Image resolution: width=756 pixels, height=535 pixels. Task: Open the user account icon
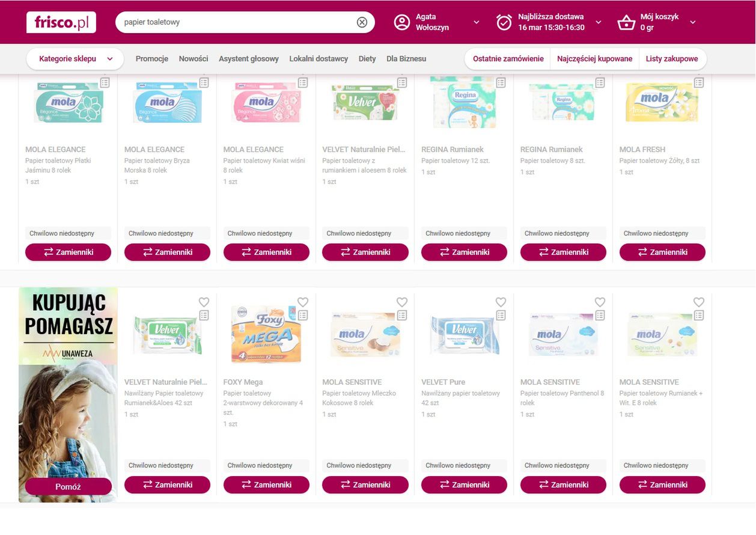[401, 22]
